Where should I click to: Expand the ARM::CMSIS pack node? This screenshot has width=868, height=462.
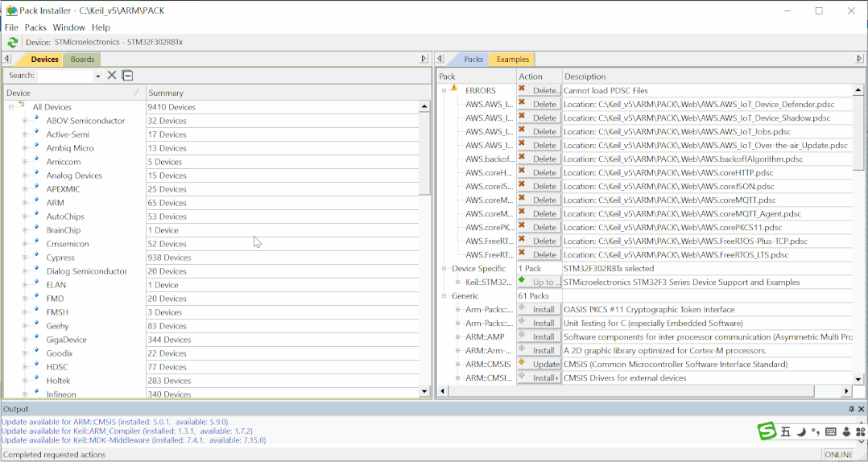(x=458, y=365)
